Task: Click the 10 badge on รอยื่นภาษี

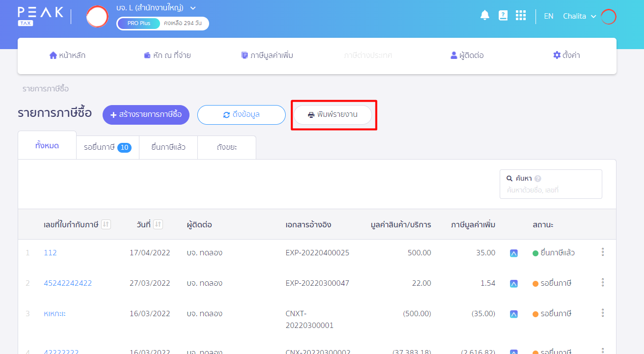Action: tap(125, 148)
